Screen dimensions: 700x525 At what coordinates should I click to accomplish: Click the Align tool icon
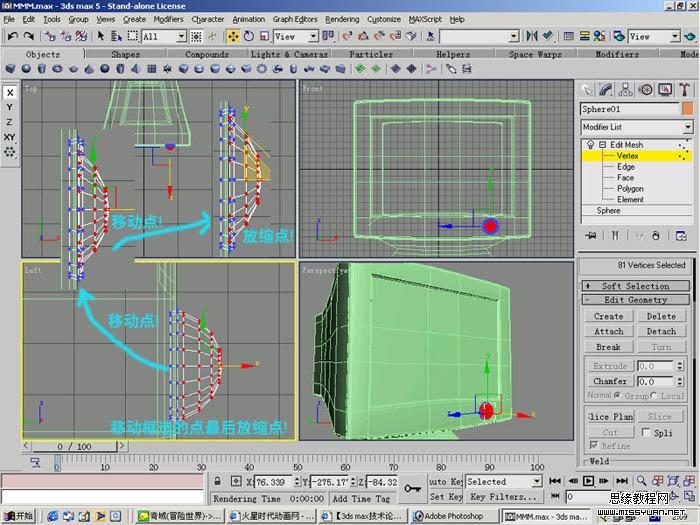coord(548,36)
